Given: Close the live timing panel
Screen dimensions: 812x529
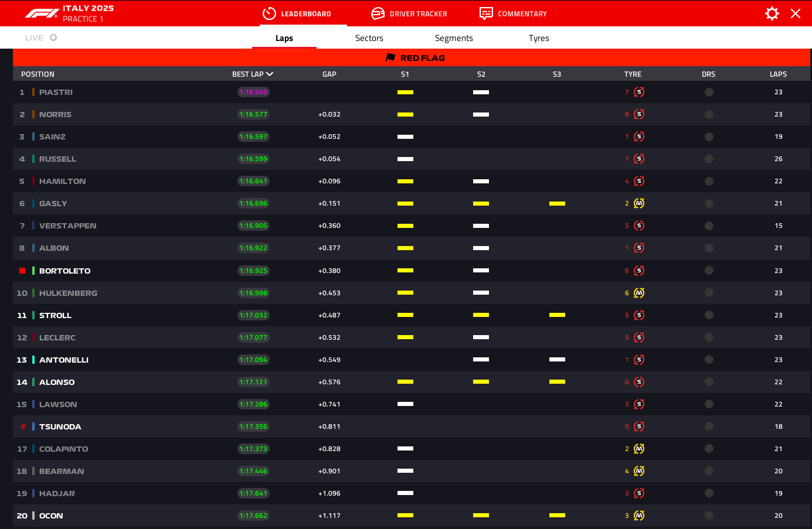Looking at the screenshot, I should (x=796, y=13).
